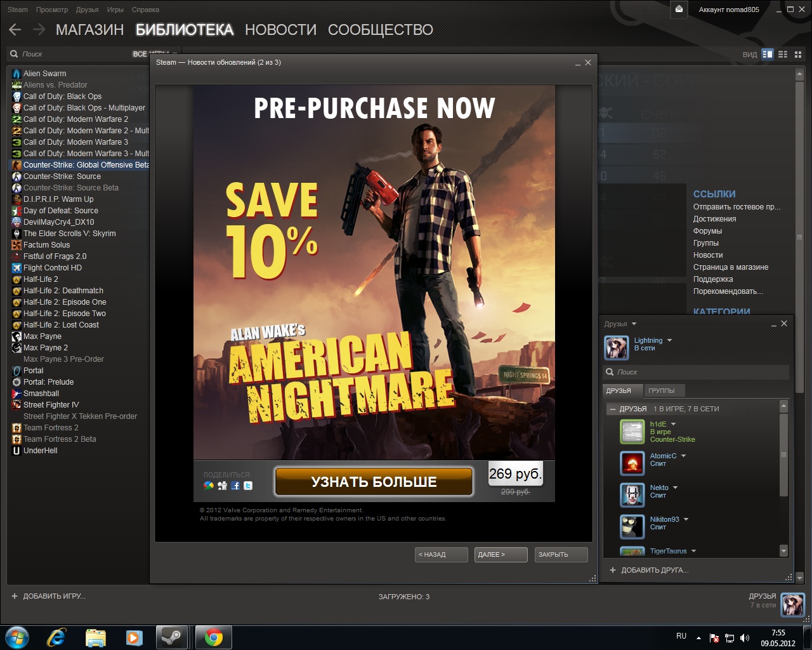Open the Страница в магазине link
This screenshot has height=650, width=812.
coord(731,267)
